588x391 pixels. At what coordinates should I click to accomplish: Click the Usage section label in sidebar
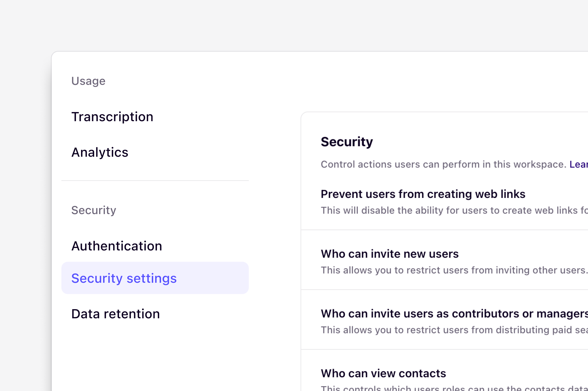click(88, 81)
